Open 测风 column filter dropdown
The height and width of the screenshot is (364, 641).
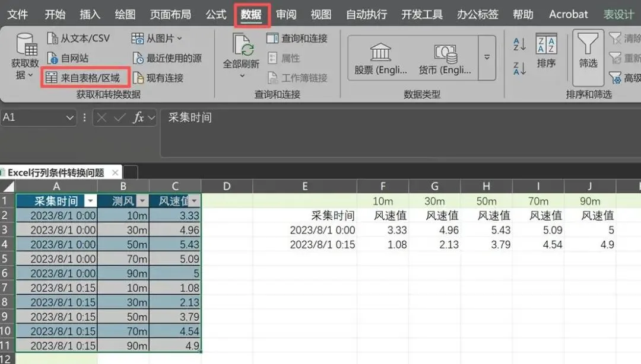click(142, 201)
